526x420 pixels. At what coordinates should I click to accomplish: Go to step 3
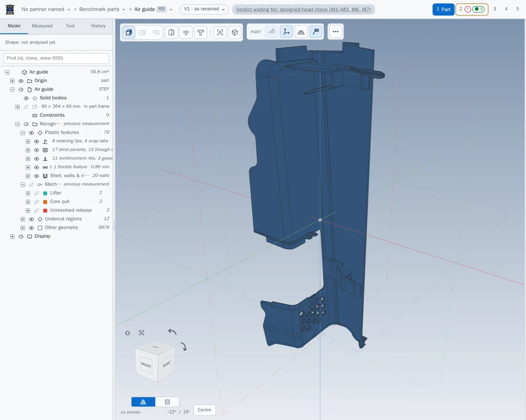pyautogui.click(x=495, y=9)
